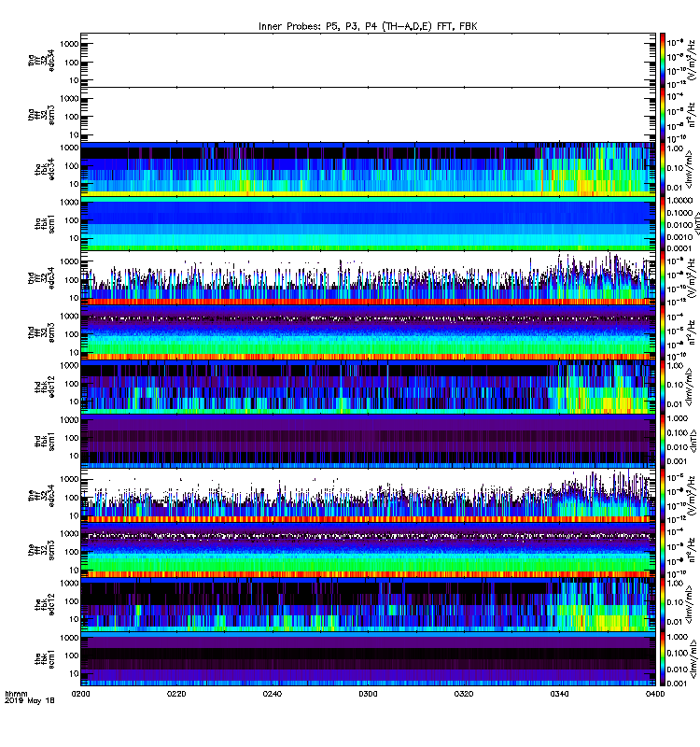Viewport: 700px width, 747px height.
Task: Click the '(V/m)²/Hz' unit label of tha fff edc34
Action: pos(693,60)
